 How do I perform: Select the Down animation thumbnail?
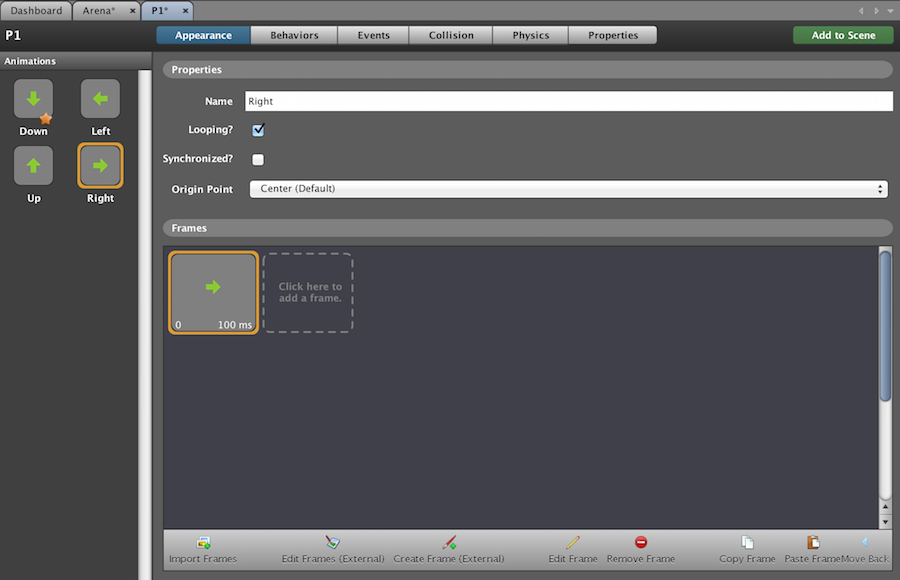[33, 99]
